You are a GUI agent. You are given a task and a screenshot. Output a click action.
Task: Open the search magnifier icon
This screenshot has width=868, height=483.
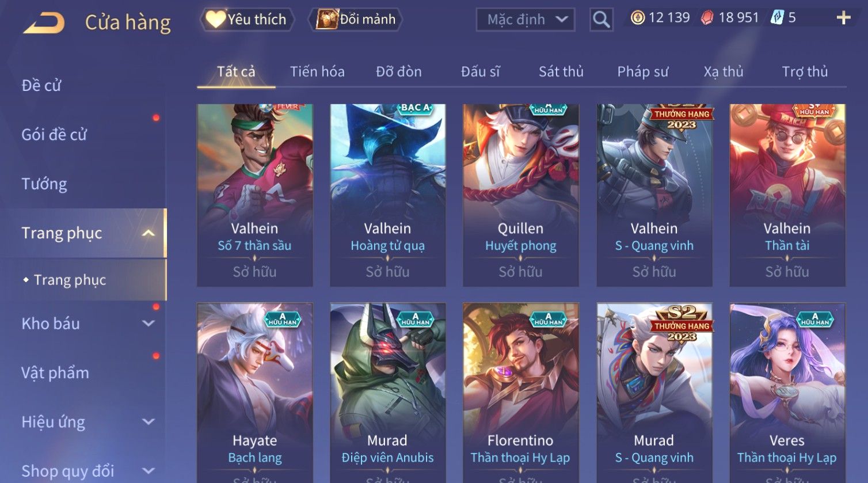coord(601,20)
